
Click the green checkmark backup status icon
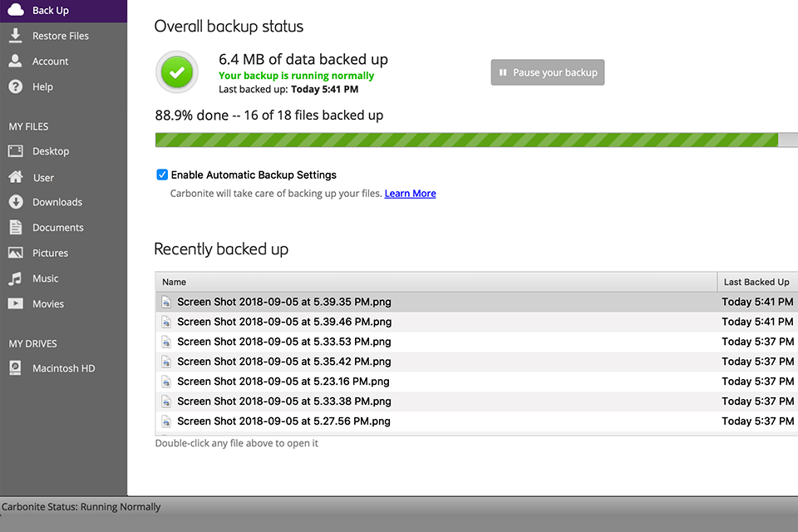pyautogui.click(x=176, y=72)
